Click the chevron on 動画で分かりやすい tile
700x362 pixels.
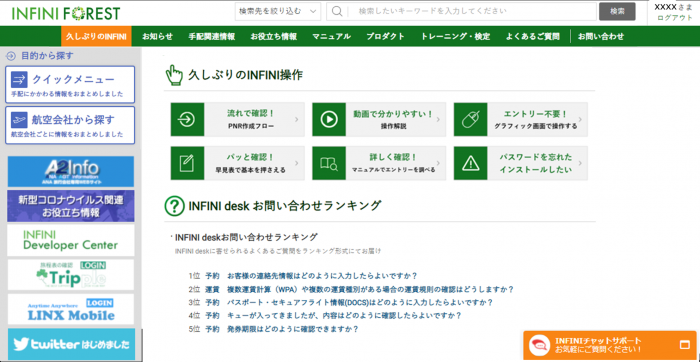click(x=438, y=120)
